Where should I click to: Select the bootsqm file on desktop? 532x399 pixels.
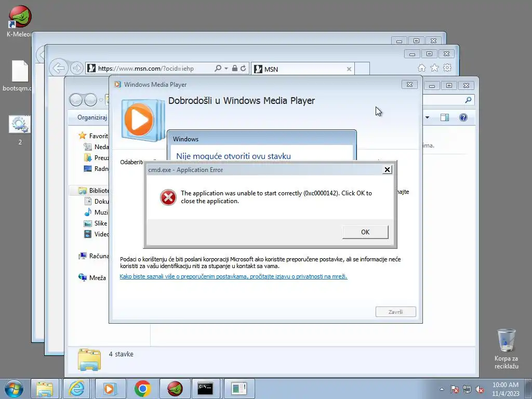(20, 76)
